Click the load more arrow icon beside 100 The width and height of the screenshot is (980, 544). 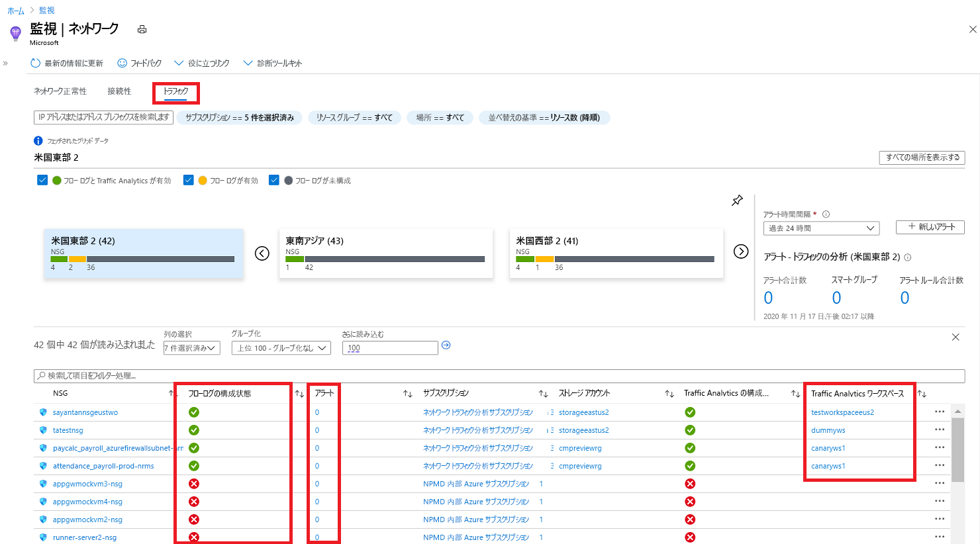pyautogui.click(x=446, y=345)
